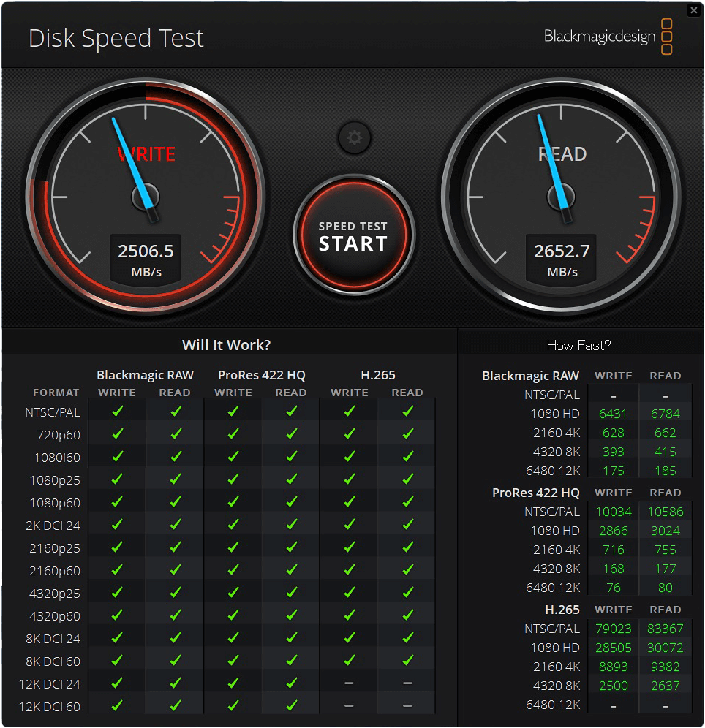Click NTSC/PAL Blackmagic RAW write checkmark
The image size is (705, 728).
click(x=118, y=412)
